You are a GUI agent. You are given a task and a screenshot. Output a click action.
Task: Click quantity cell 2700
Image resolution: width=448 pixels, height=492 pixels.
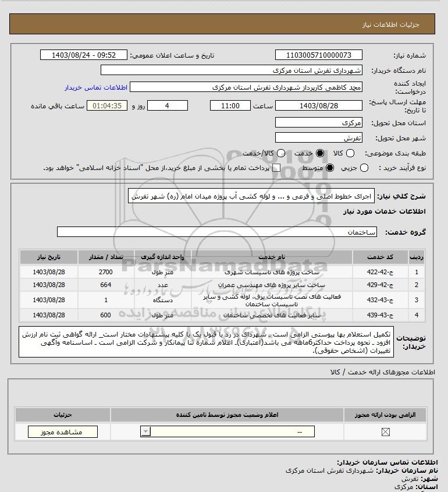[x=106, y=272]
